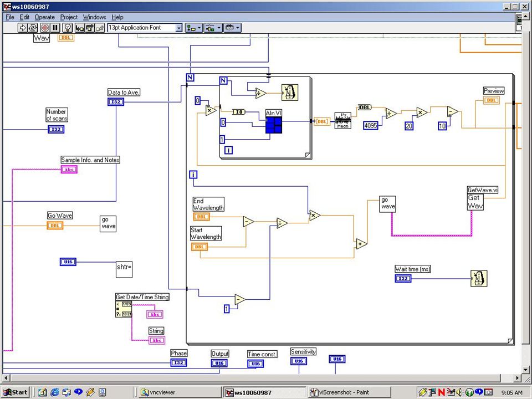The height and width of the screenshot is (399, 532).
Task: Click the 20 numeric constant
Action: click(x=409, y=126)
